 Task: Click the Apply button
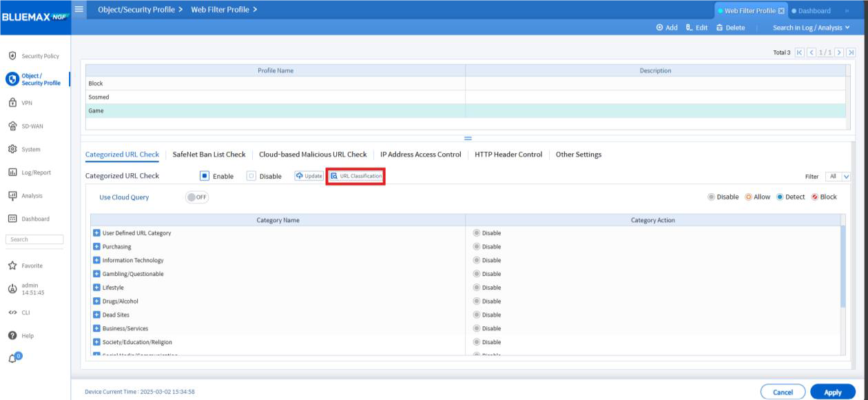tap(833, 392)
